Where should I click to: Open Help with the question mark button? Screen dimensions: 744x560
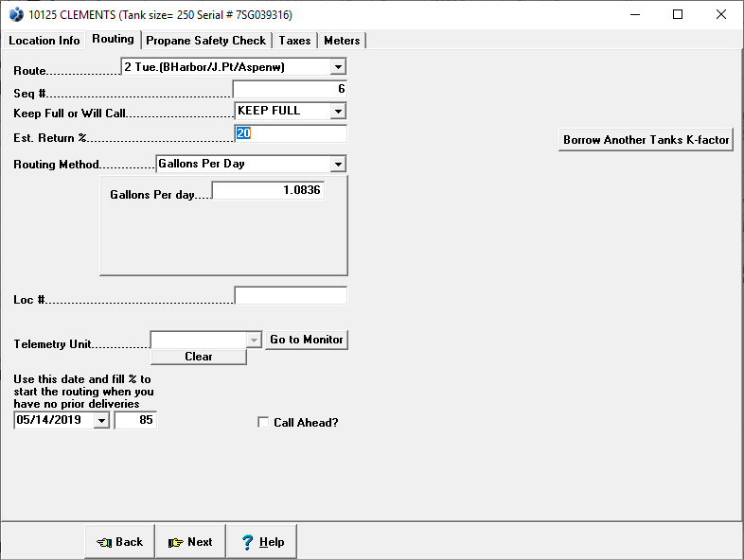pos(261,542)
